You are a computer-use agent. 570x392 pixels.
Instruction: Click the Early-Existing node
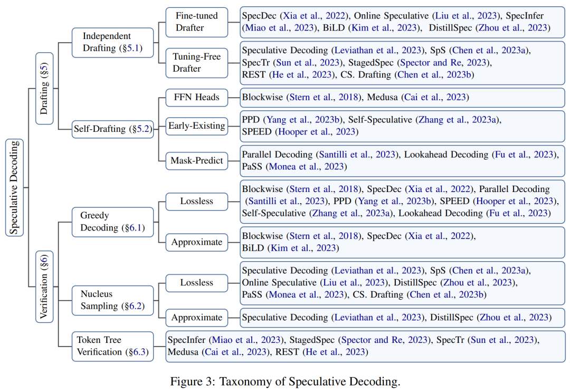tap(197, 126)
